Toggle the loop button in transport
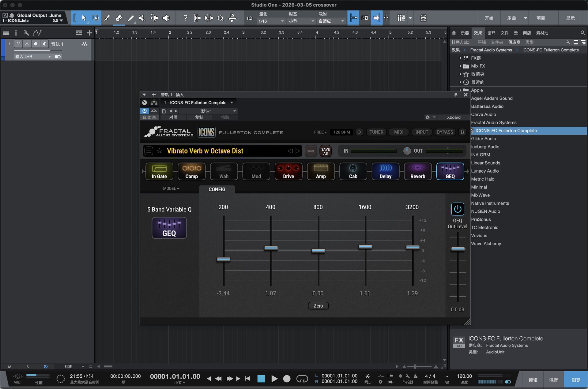The width and height of the screenshot is (588, 389). tap(302, 379)
